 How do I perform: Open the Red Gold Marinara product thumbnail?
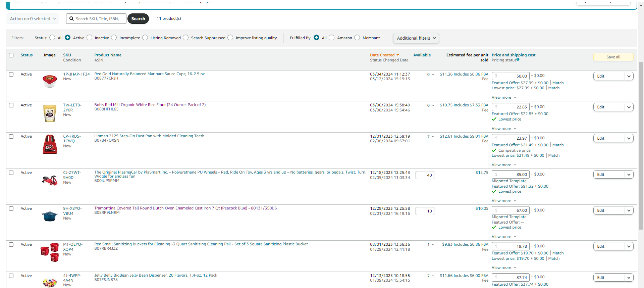tap(50, 81)
